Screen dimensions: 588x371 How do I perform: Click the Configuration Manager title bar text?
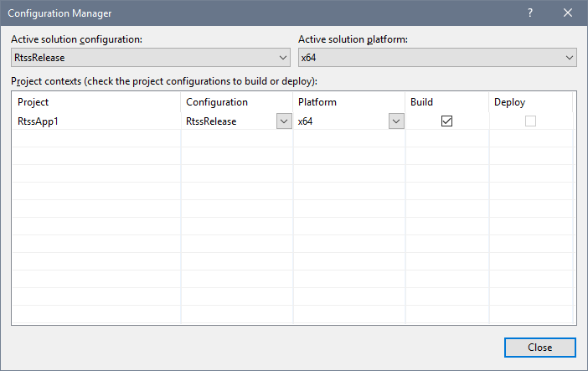[x=59, y=13]
